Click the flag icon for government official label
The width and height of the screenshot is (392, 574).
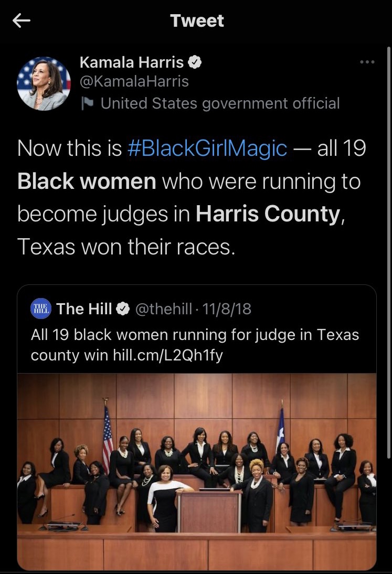point(87,103)
